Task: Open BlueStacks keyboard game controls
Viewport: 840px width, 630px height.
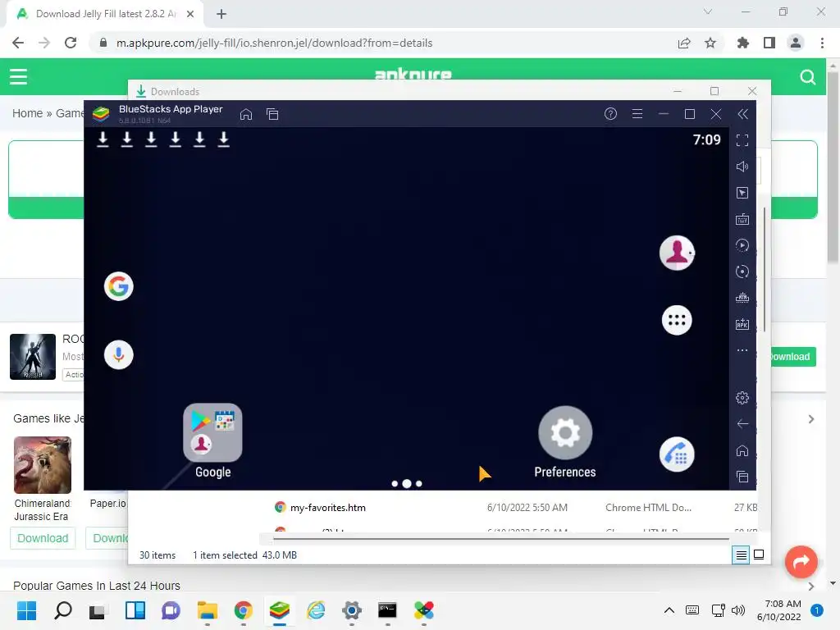Action: [742, 219]
